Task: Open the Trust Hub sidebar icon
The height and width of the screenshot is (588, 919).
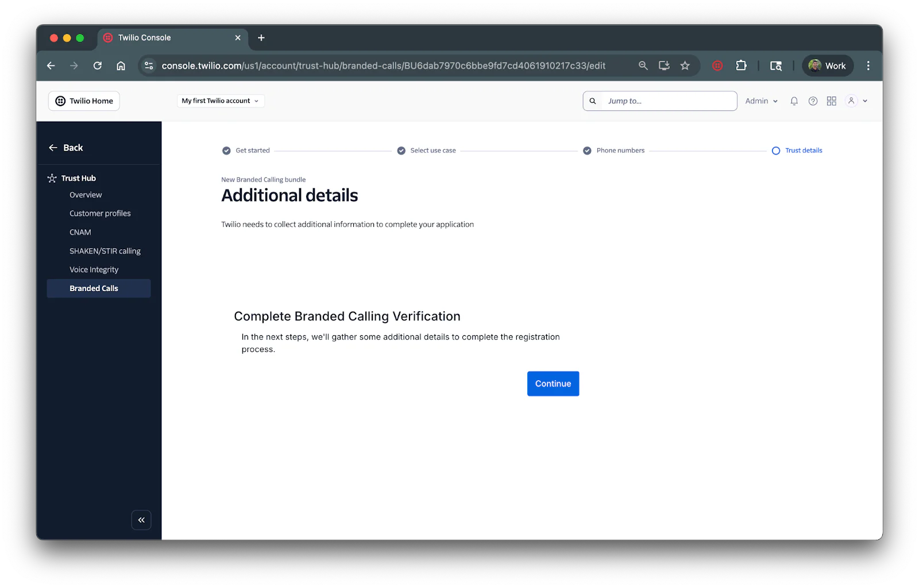Action: [x=52, y=178]
